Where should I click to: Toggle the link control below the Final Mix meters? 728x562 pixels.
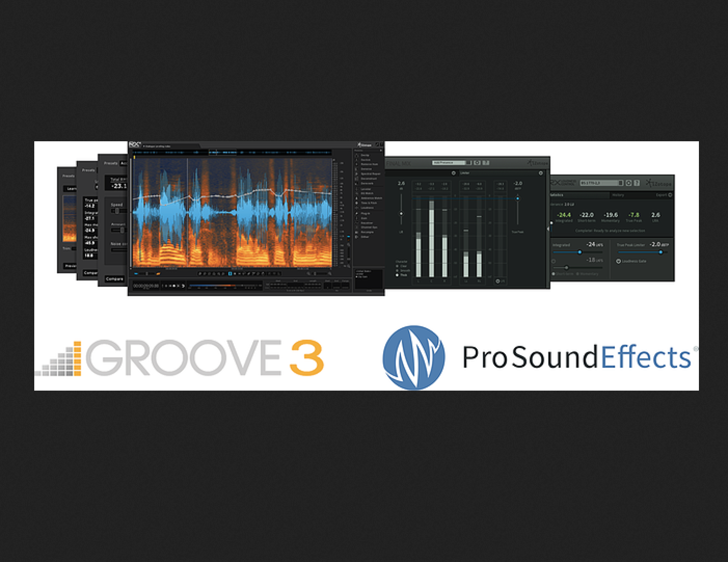[498, 281]
